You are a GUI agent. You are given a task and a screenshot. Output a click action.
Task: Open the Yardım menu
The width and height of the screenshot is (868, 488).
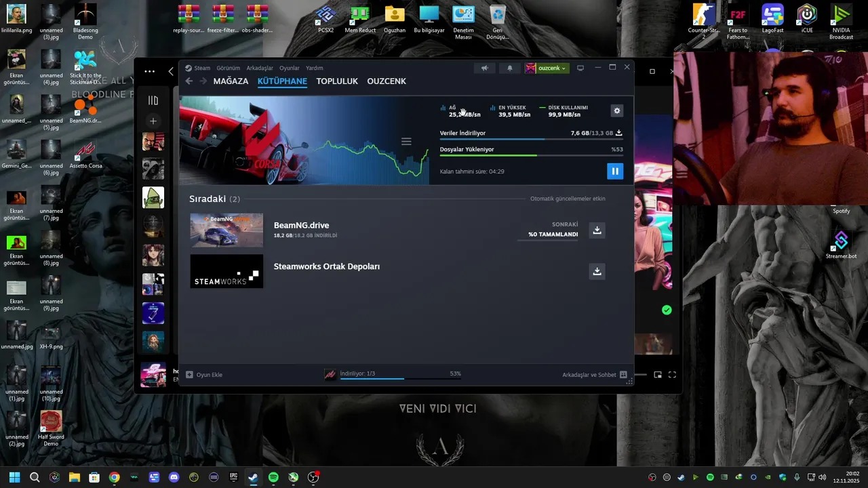tap(314, 68)
